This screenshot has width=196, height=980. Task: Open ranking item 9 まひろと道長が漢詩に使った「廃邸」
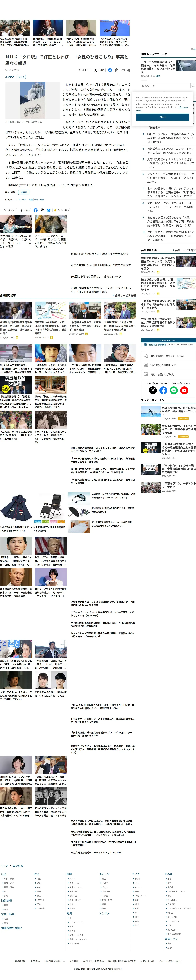pos(171,221)
